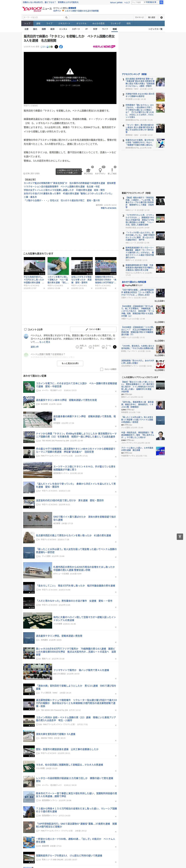Click コメントを書く button
Screen dimensions: 186x868
tap(93, 329)
